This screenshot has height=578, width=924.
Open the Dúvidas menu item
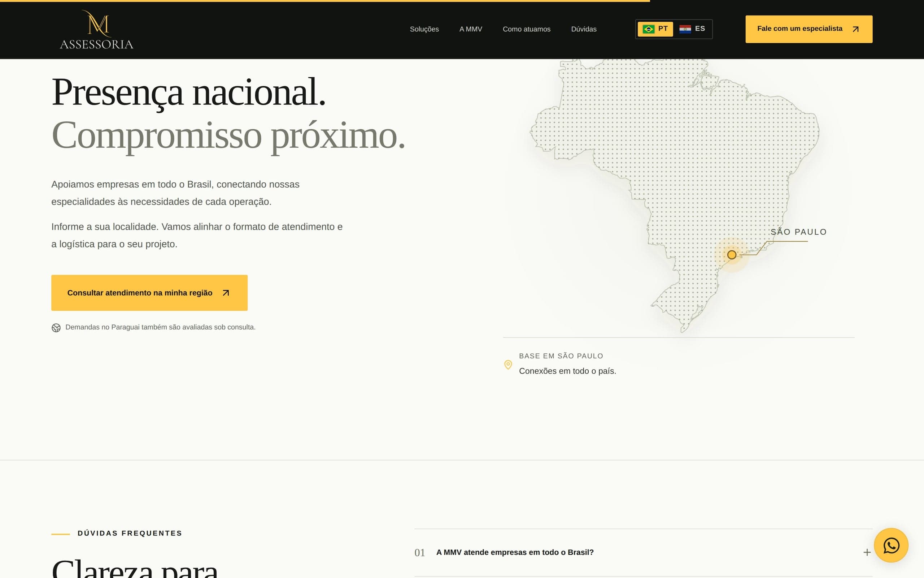coord(583,29)
